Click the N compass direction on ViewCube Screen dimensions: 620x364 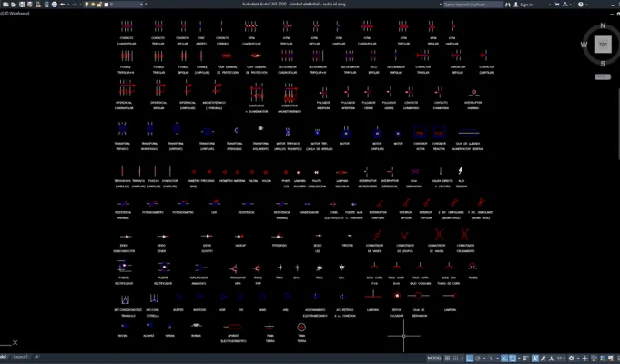click(x=603, y=25)
